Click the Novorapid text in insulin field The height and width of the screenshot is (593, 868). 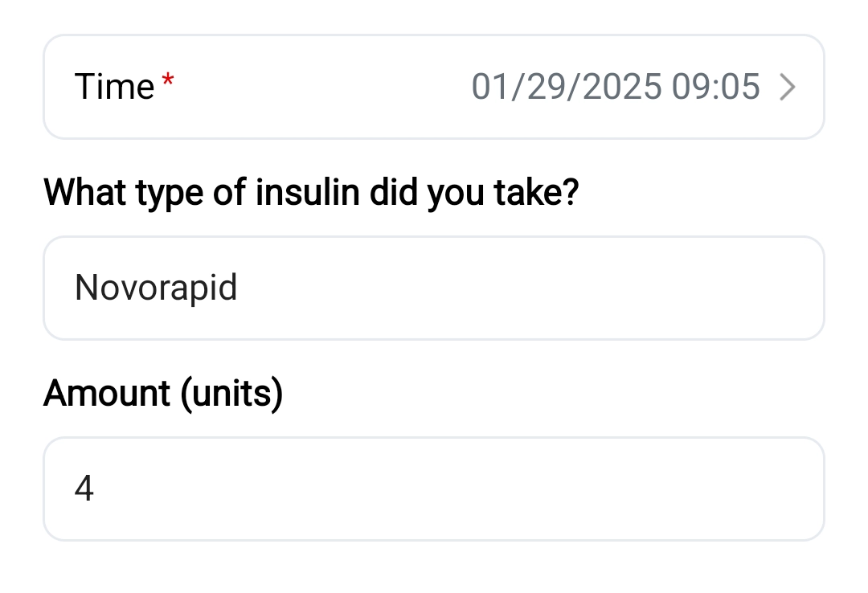click(x=156, y=288)
